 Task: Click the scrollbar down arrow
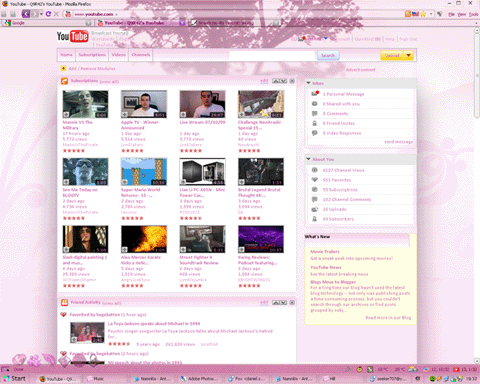click(477, 361)
